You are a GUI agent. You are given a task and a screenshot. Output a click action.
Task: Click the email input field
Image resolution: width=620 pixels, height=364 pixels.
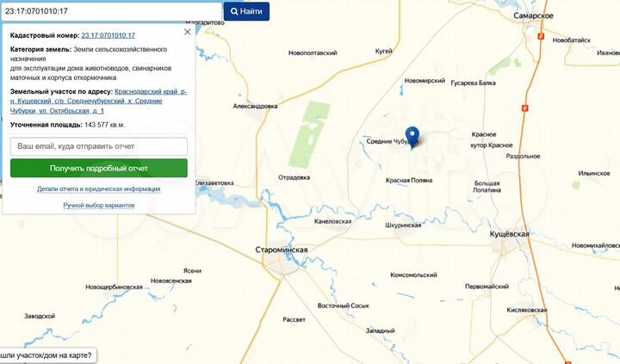pos(99,146)
